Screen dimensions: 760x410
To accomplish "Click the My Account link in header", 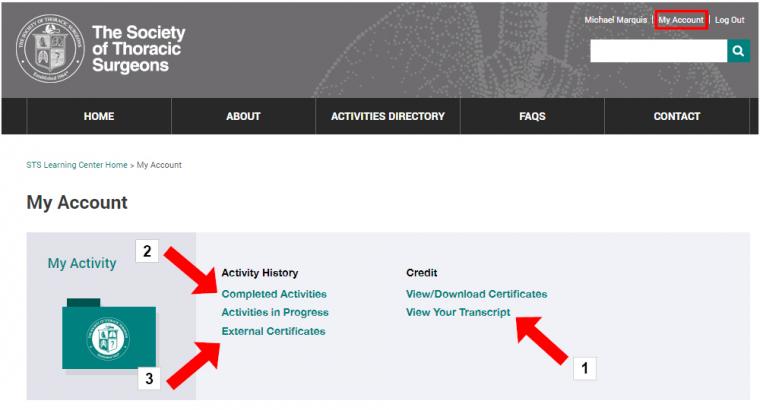I will click(x=681, y=20).
